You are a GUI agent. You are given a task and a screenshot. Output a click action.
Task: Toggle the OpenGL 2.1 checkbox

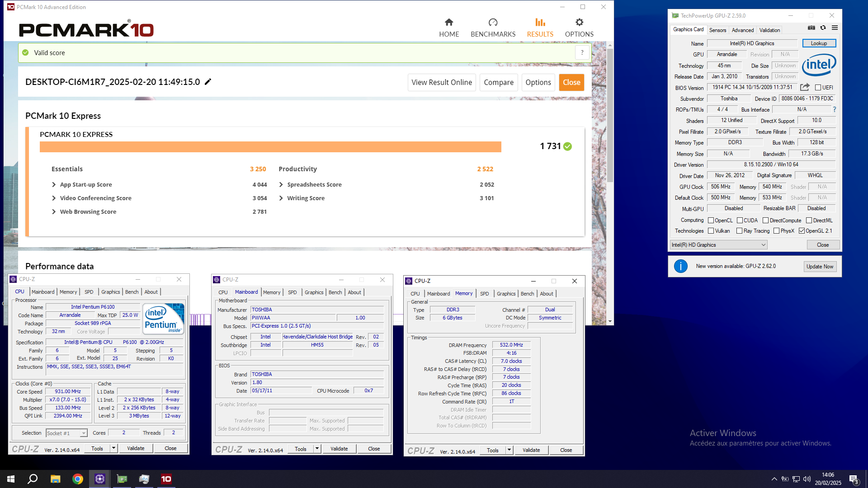(x=802, y=231)
